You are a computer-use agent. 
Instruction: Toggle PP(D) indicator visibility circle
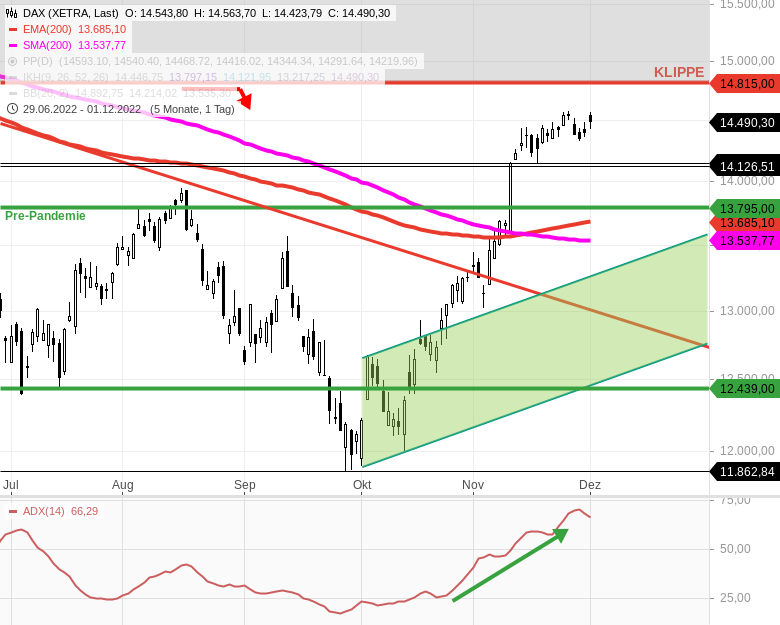click(x=13, y=61)
